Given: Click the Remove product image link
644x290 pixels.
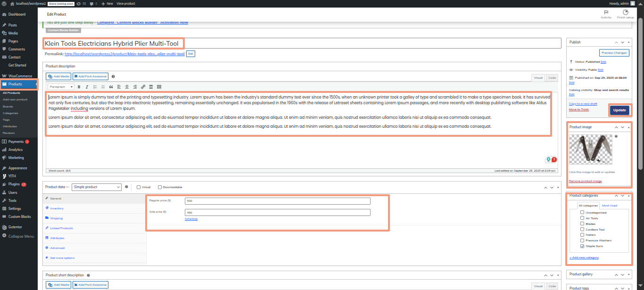Looking at the screenshot, I should point(586,181).
